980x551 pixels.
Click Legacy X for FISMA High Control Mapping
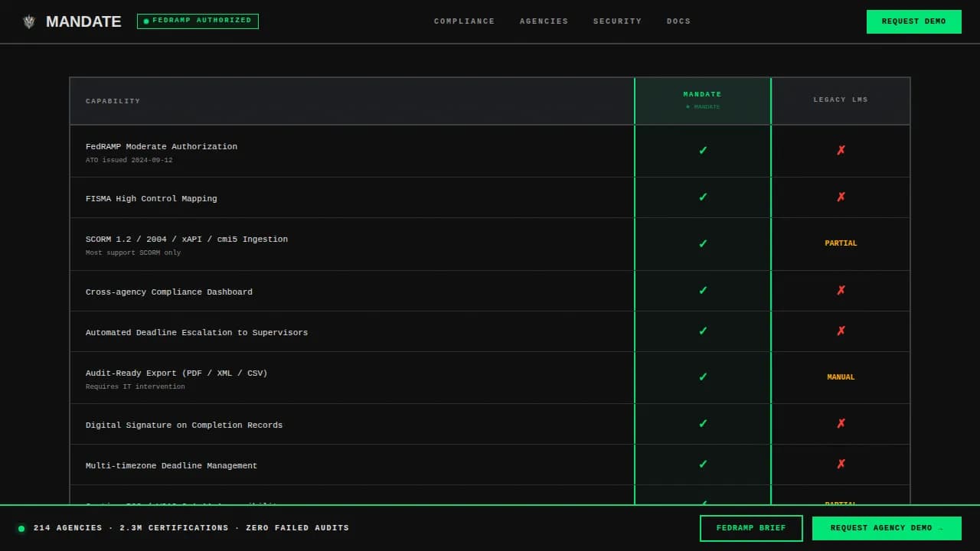pyautogui.click(x=841, y=197)
